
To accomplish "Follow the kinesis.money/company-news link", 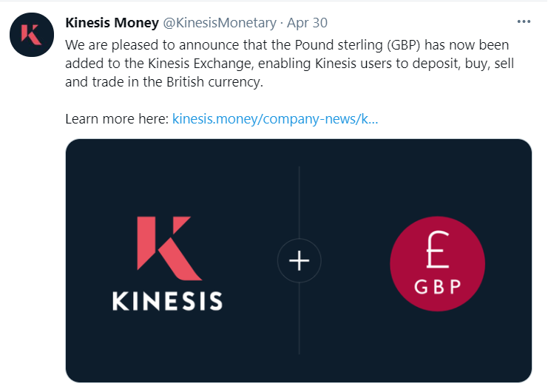I will (275, 118).
